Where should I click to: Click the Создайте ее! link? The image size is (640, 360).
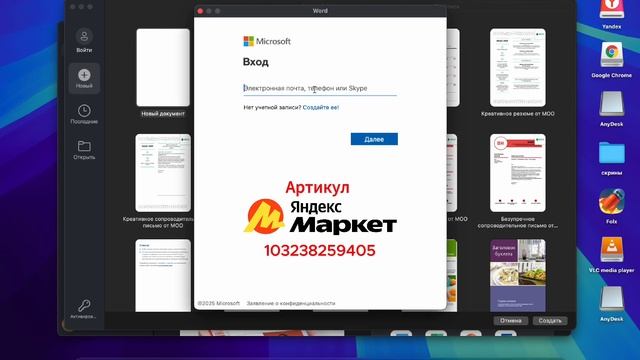click(321, 107)
